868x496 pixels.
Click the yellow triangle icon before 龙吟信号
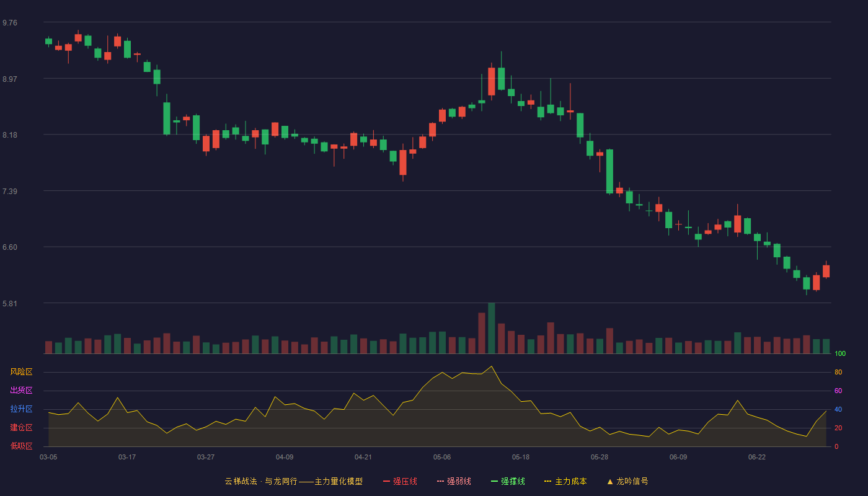click(x=610, y=481)
